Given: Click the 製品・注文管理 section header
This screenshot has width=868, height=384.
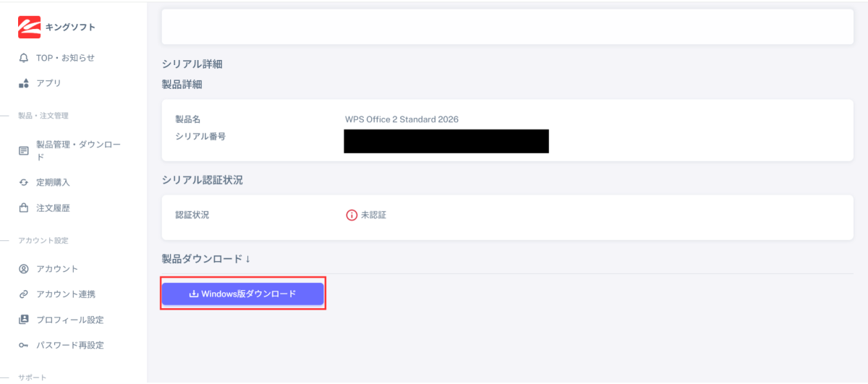Looking at the screenshot, I should pos(43,116).
